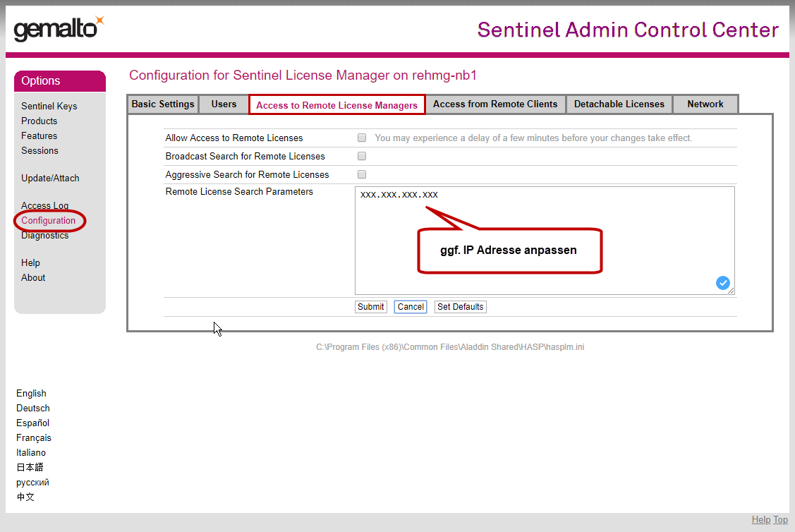Click the Set Defaults button
This screenshot has width=795, height=532.
click(460, 307)
